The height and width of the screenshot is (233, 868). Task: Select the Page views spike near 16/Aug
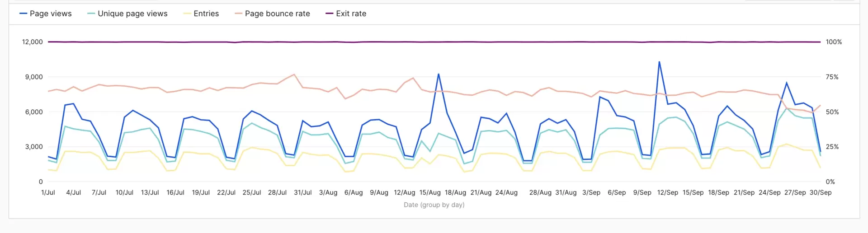[439, 74]
